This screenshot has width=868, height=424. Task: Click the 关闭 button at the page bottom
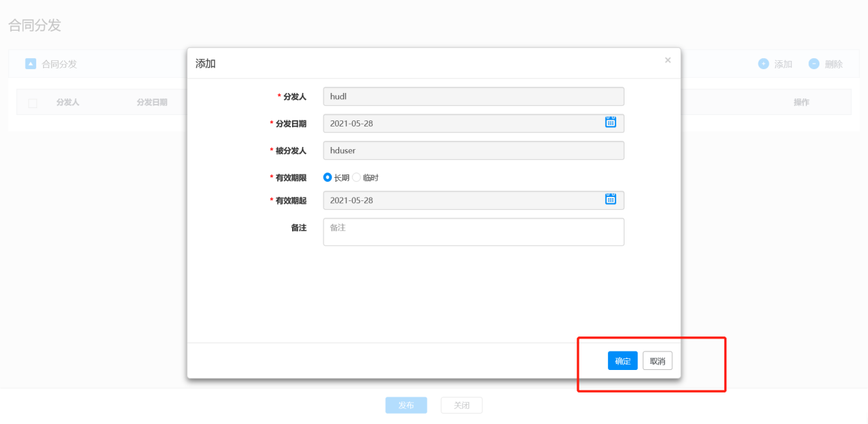click(x=461, y=406)
